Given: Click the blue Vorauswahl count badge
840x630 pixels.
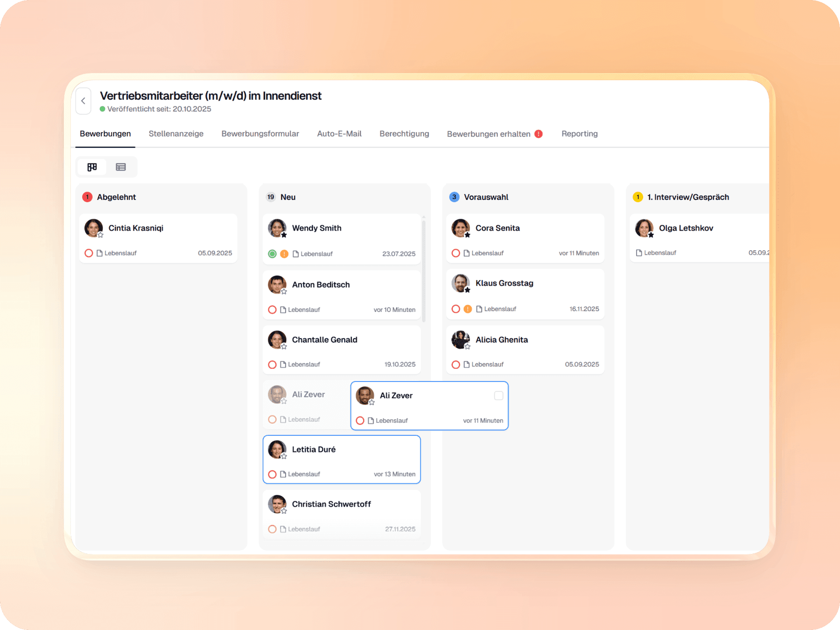Looking at the screenshot, I should (454, 197).
